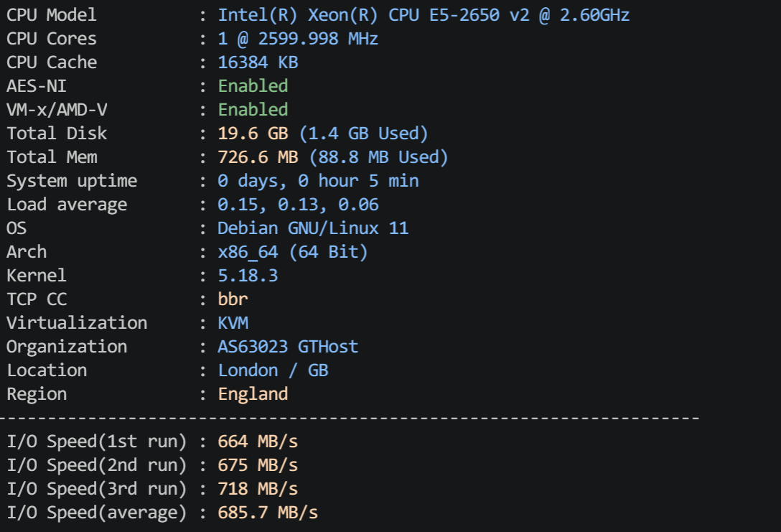Click the '(1.4 GB Used)' disk usage text
781x532 pixels.
(x=363, y=134)
